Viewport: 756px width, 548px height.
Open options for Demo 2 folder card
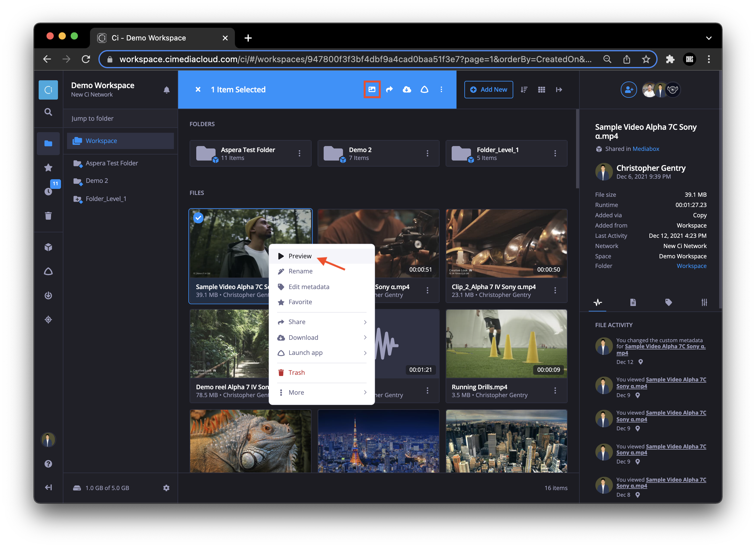click(427, 153)
